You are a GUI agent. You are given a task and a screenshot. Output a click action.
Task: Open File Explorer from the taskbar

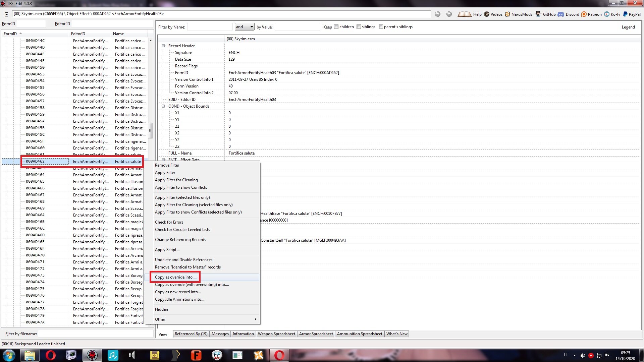click(30, 355)
